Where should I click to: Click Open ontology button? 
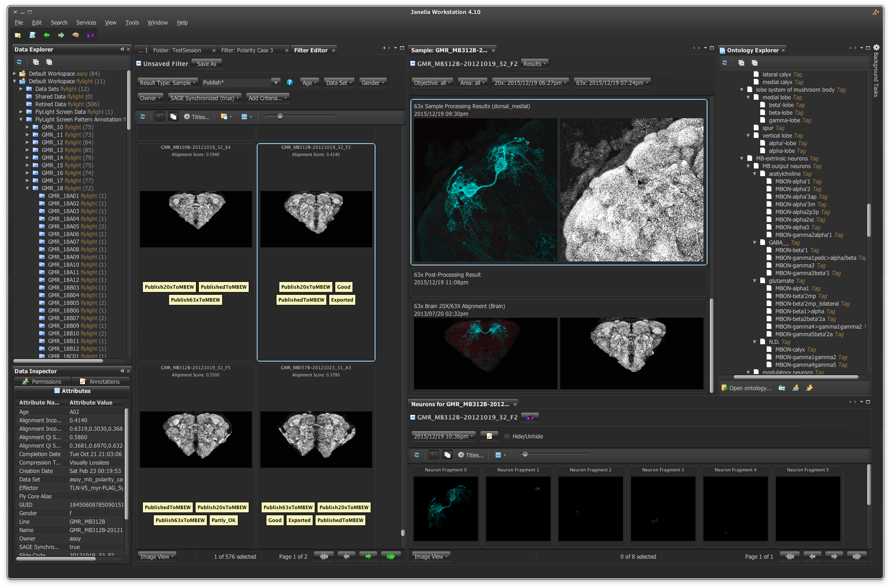click(x=747, y=388)
